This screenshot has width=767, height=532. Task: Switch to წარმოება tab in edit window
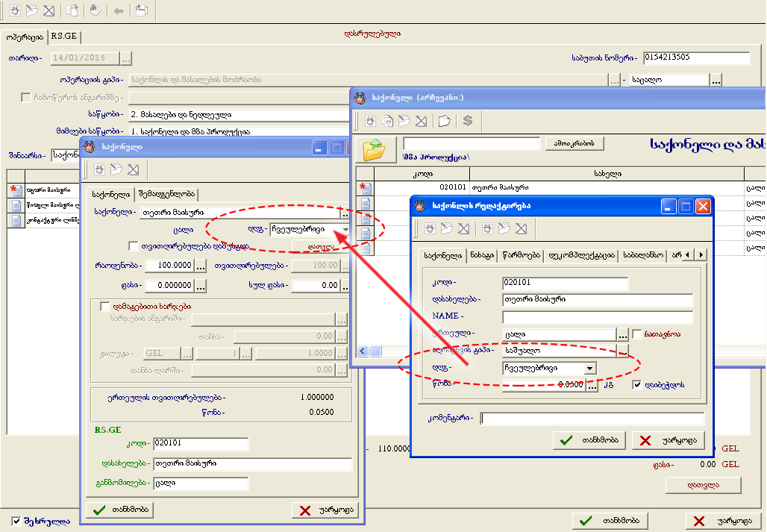click(521, 254)
